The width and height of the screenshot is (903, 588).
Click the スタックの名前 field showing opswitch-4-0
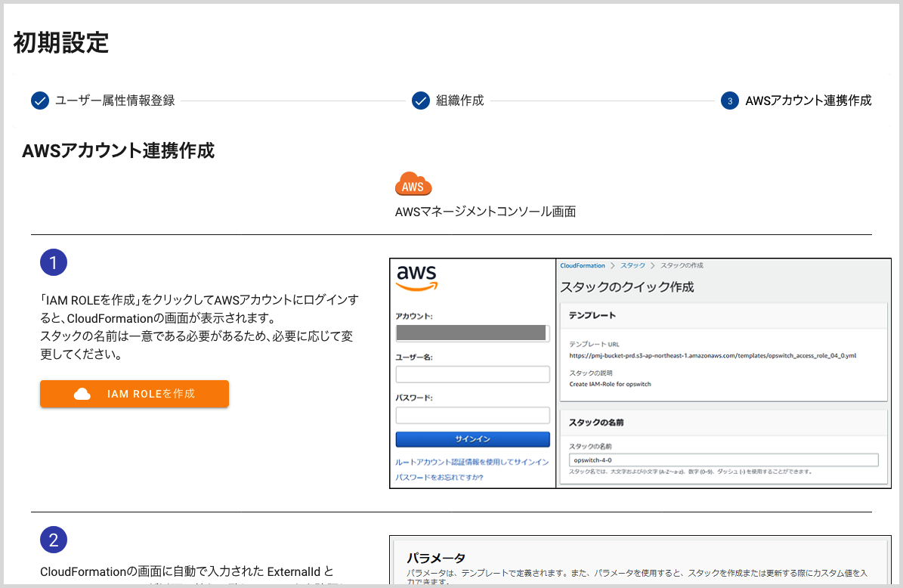[x=722, y=459]
